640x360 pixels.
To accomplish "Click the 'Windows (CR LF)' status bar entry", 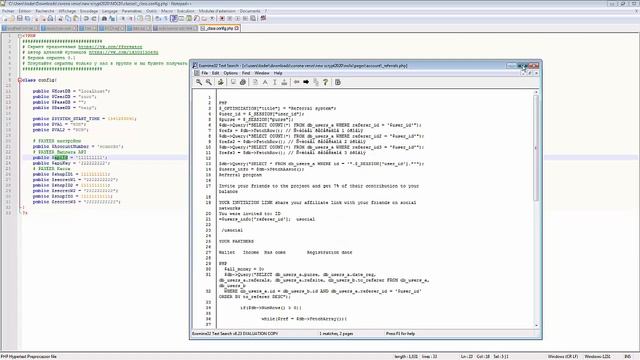I will click(x=562, y=356).
